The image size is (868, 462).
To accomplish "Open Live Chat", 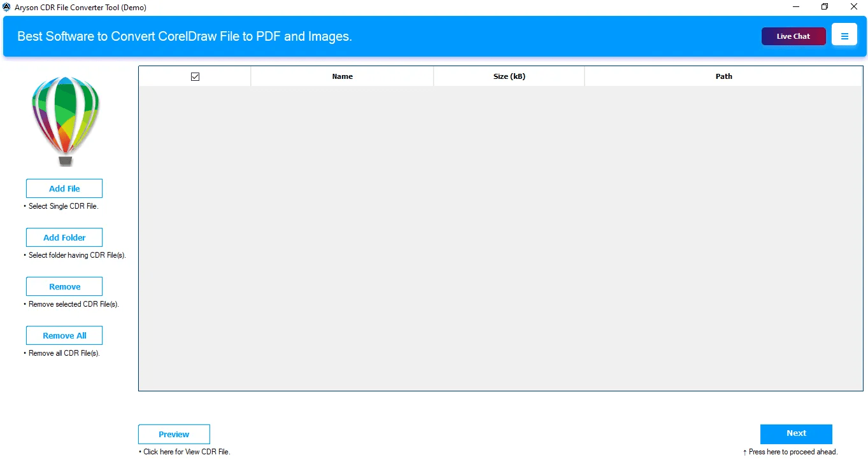I will click(x=793, y=36).
